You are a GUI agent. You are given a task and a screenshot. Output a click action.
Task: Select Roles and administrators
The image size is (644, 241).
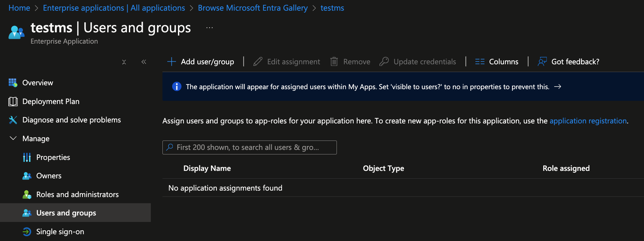[x=77, y=194]
